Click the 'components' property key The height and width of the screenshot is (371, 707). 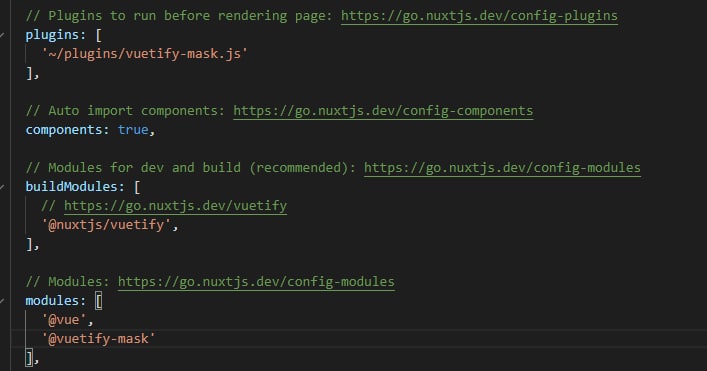64,130
